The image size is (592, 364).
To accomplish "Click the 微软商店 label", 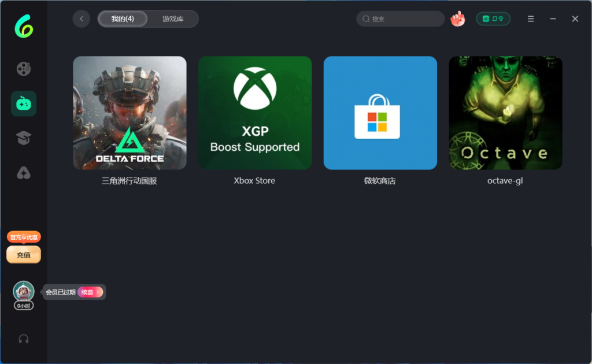I will (380, 181).
